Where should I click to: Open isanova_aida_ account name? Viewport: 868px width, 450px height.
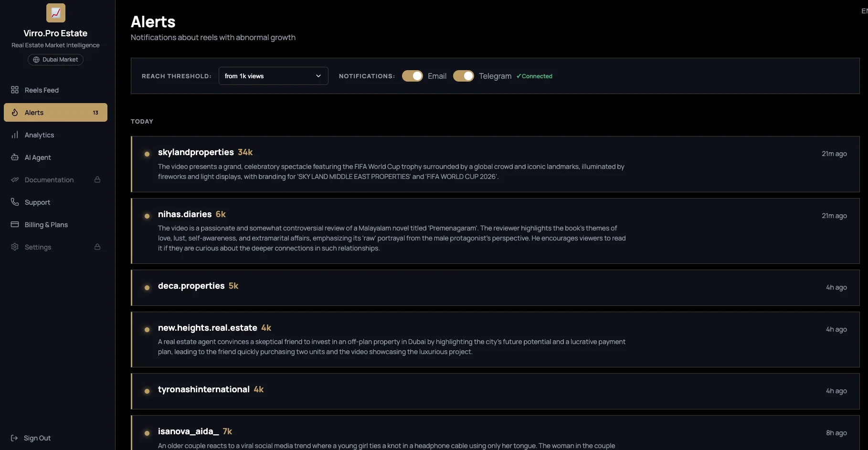click(x=189, y=431)
